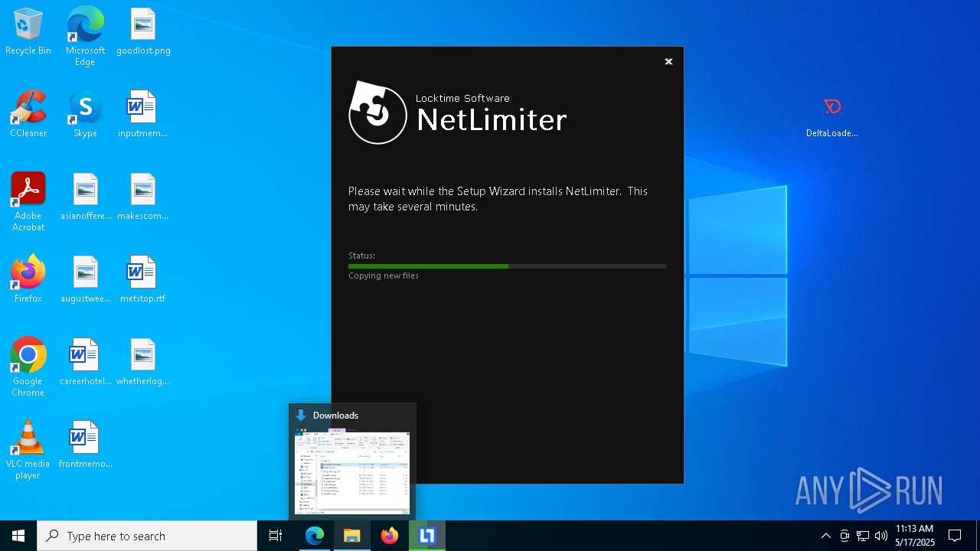
Task: Switch to NetLimiter installer taskbar button
Action: (427, 536)
